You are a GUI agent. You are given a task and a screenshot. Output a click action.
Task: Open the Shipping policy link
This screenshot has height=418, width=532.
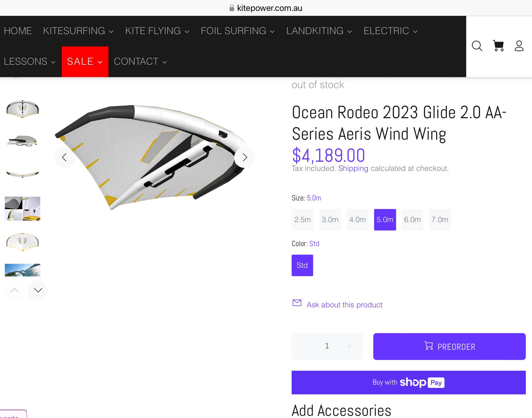click(x=353, y=168)
